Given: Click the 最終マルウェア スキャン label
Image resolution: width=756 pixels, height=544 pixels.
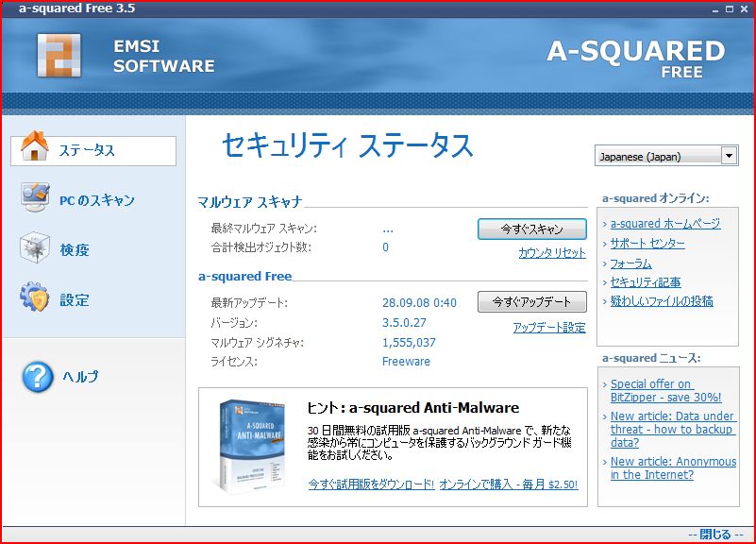Looking at the screenshot, I should 263,229.
